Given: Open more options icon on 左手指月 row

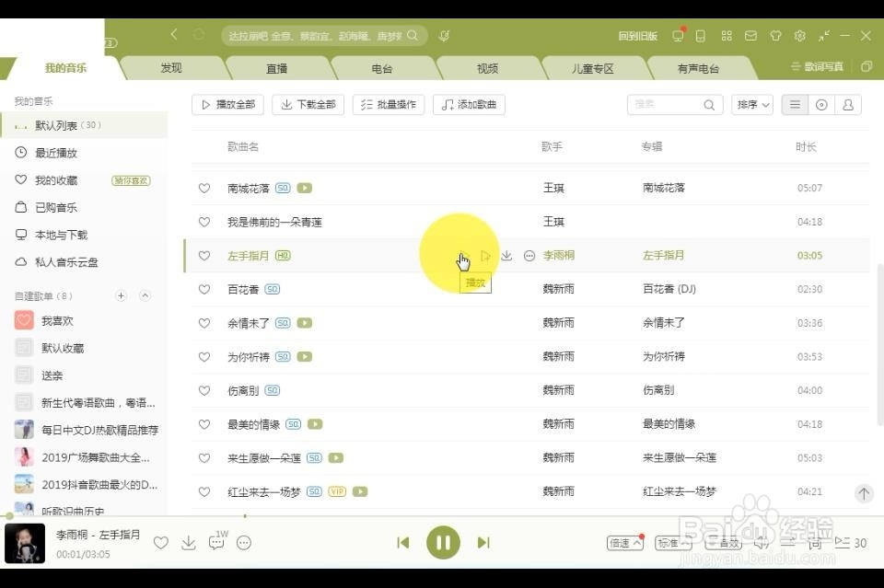Looking at the screenshot, I should 529,256.
